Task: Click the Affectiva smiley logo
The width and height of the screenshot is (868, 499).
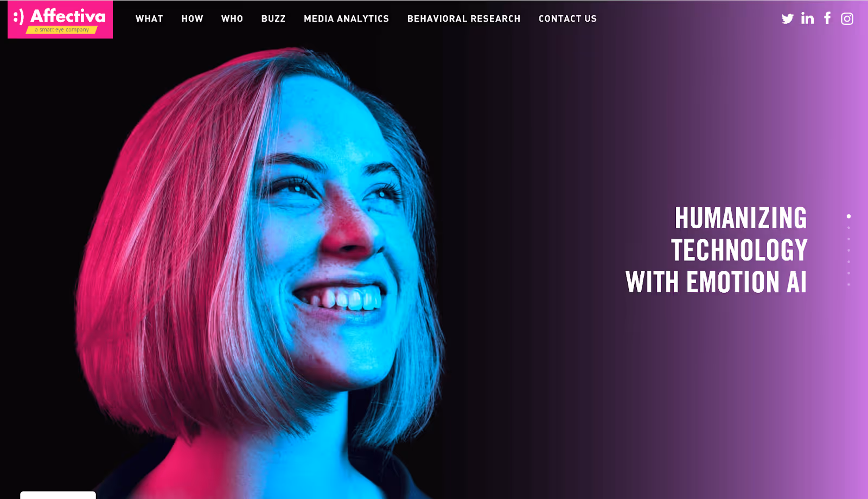Action: tap(60, 20)
